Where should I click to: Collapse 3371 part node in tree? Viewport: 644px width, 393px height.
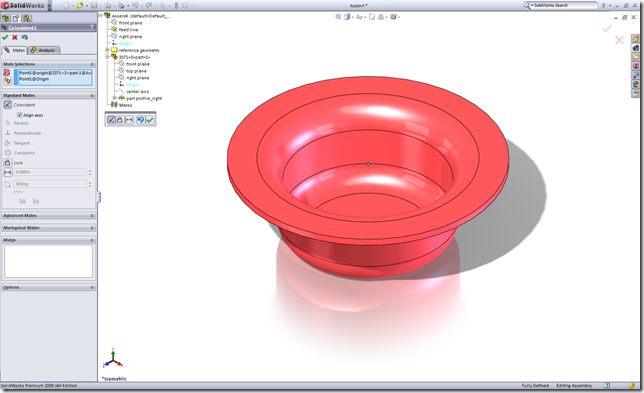tap(108, 57)
